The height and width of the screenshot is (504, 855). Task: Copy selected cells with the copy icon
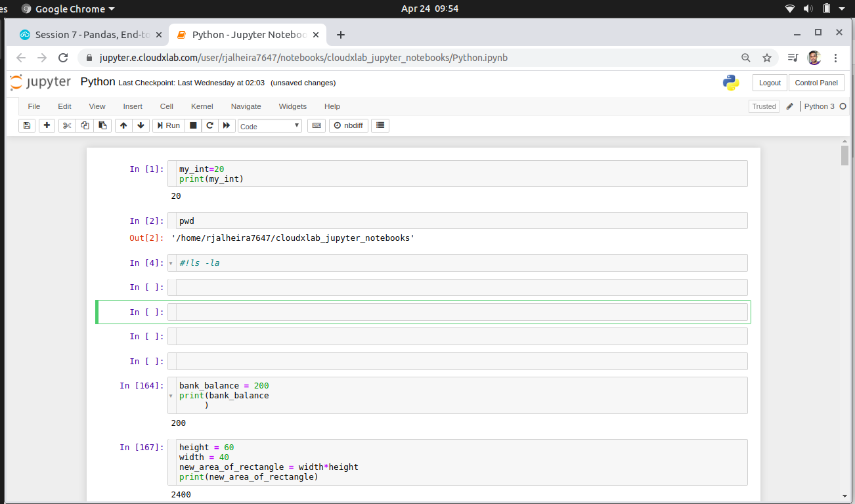point(85,125)
